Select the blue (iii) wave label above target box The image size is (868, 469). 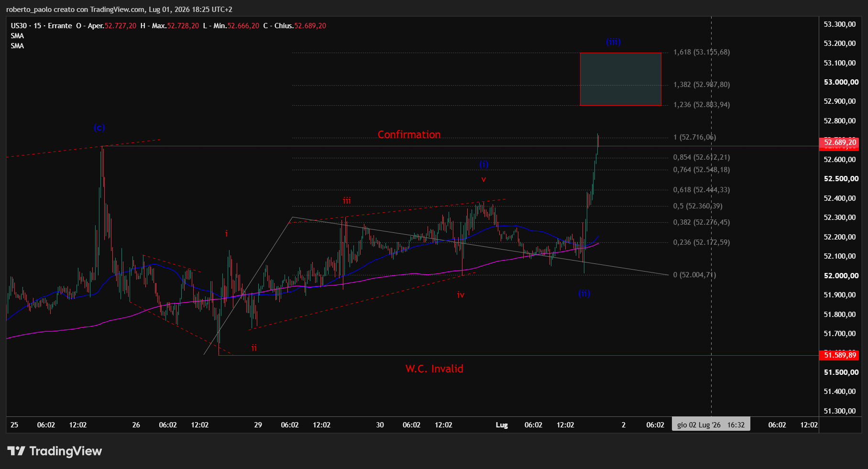[614, 42]
